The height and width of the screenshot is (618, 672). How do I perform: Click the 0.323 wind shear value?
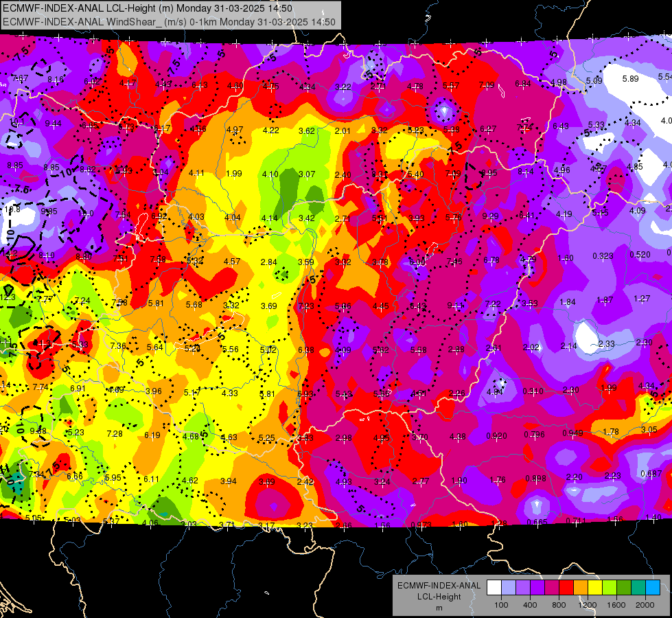pos(603,256)
